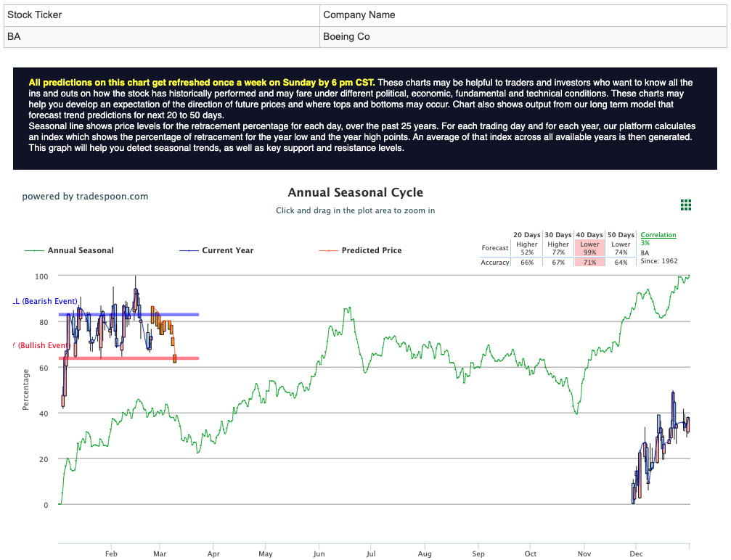The width and height of the screenshot is (731, 560).
Task: Select the 71% accuracy cell
Action: click(x=589, y=263)
